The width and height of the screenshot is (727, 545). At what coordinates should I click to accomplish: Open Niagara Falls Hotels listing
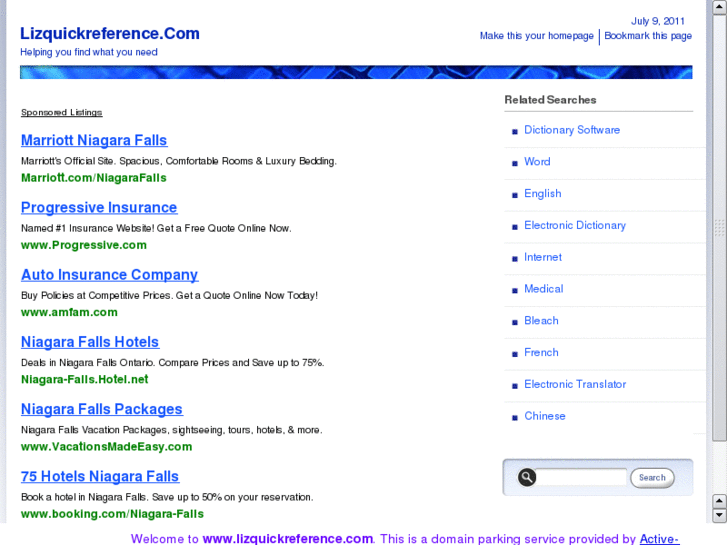[x=90, y=342]
